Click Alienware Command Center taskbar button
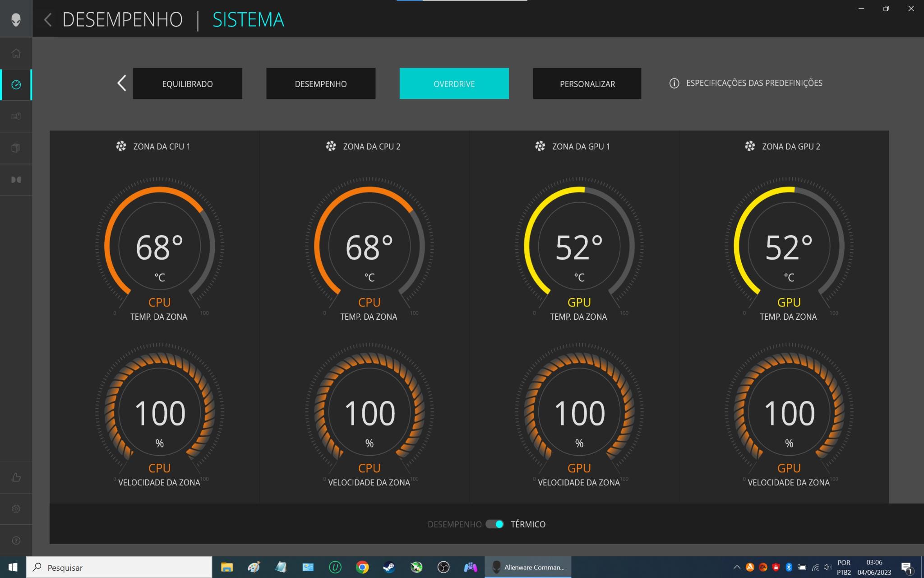This screenshot has height=578, width=924. [x=528, y=567]
